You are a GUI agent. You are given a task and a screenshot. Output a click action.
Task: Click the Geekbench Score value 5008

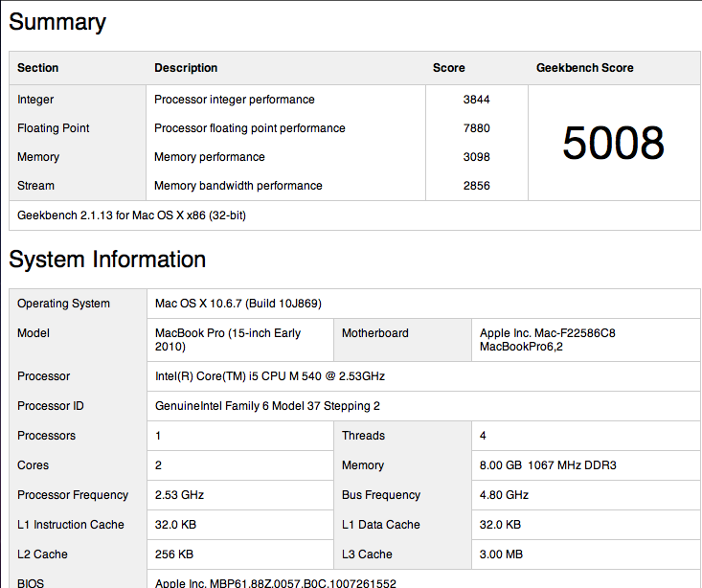[x=613, y=143]
